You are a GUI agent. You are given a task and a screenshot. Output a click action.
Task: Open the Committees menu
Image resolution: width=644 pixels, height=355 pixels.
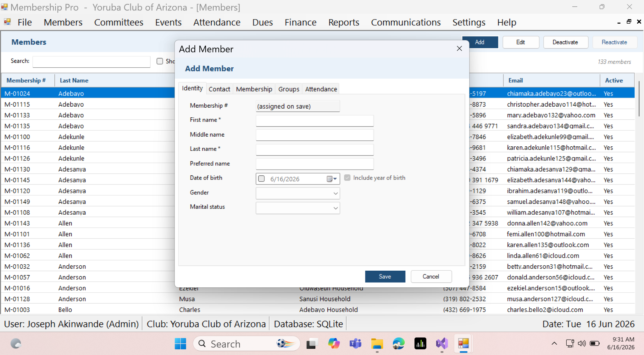tap(119, 22)
